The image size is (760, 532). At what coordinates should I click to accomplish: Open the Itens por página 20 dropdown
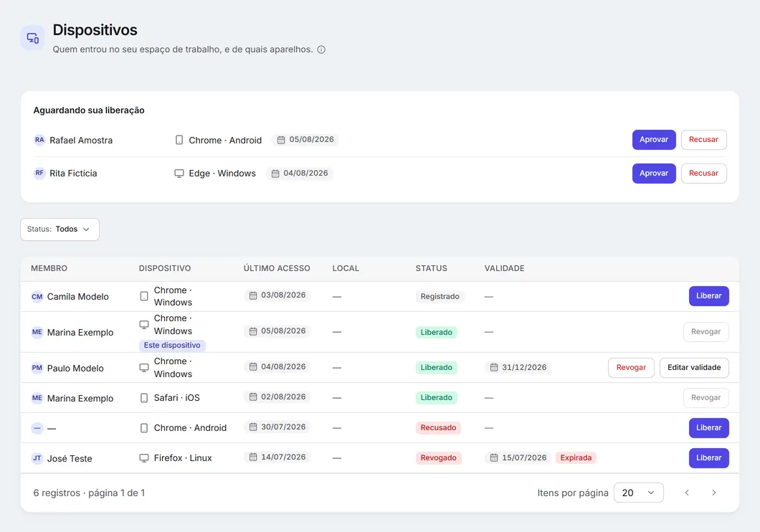click(638, 493)
